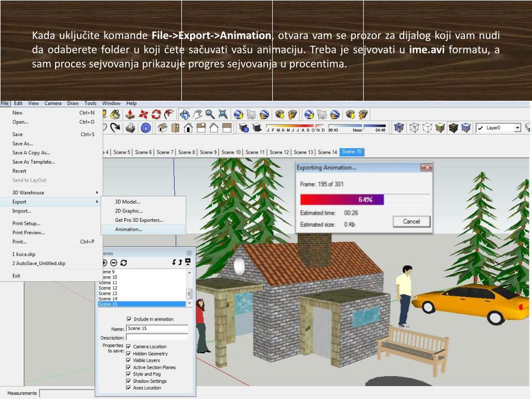This screenshot has height=399, width=532.
Task: Select the Push/Pull tool
Action: (x=130, y=115)
